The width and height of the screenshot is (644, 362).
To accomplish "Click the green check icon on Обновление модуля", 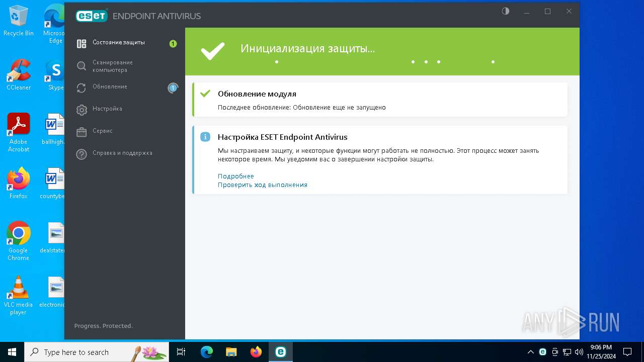I will pos(205,94).
